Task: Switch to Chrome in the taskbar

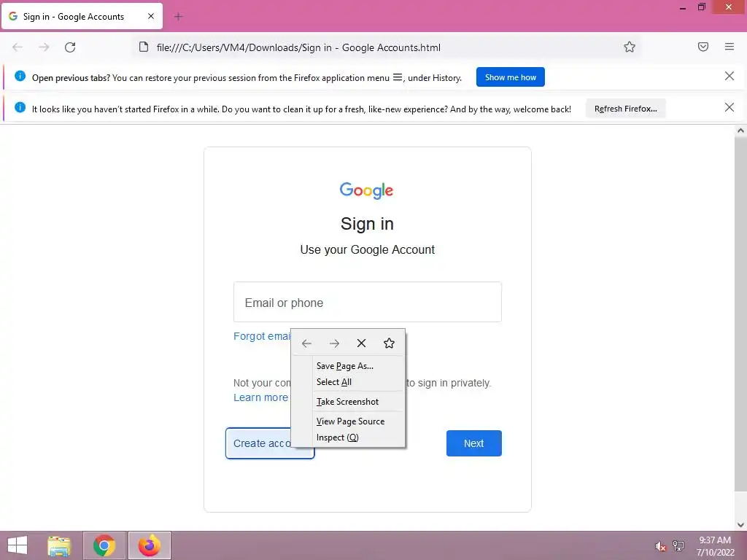Action: point(104,545)
